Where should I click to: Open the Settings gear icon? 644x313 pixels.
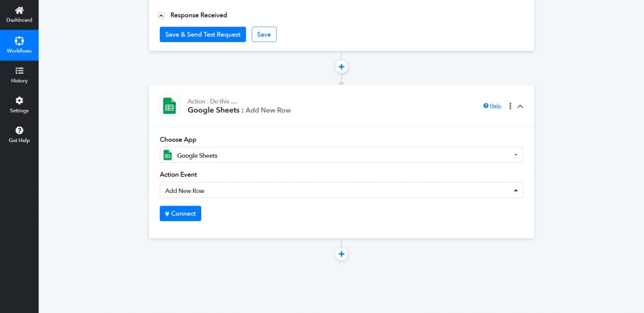point(19,101)
